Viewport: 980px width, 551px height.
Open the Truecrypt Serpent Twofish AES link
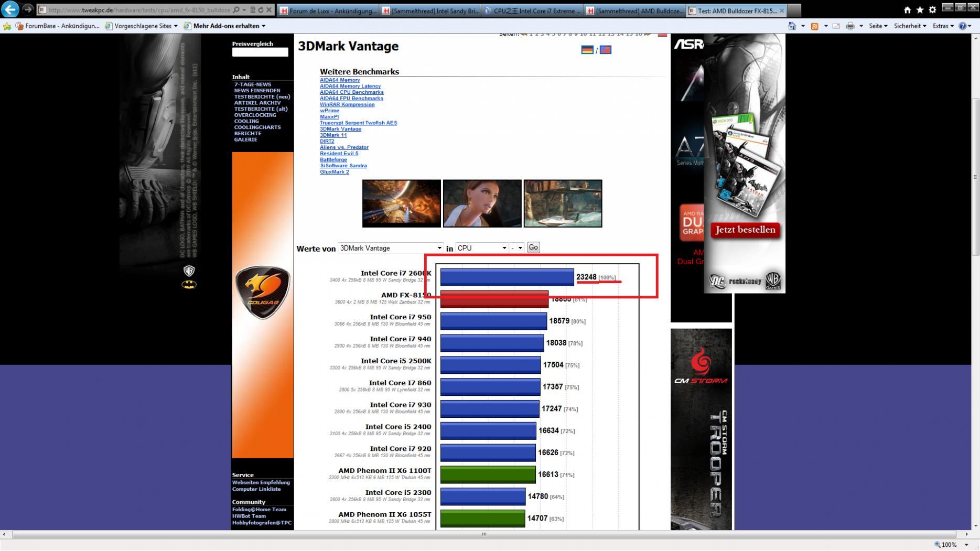point(359,123)
